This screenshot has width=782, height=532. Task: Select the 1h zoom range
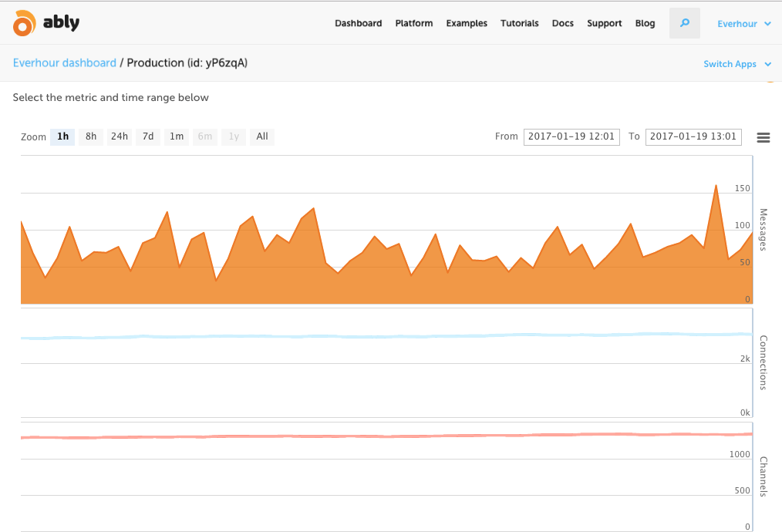62,137
